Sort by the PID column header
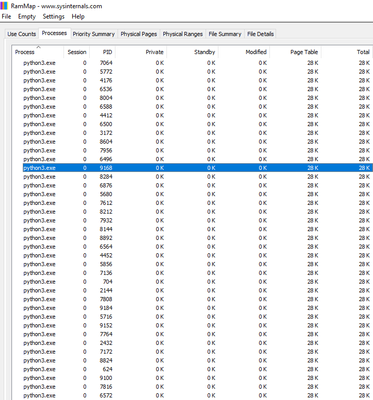The width and height of the screenshot is (373, 400). click(x=102, y=52)
